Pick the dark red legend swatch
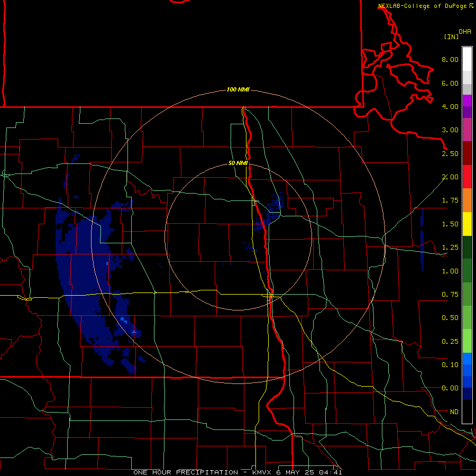Screen dimensions: 476x476 [467, 153]
